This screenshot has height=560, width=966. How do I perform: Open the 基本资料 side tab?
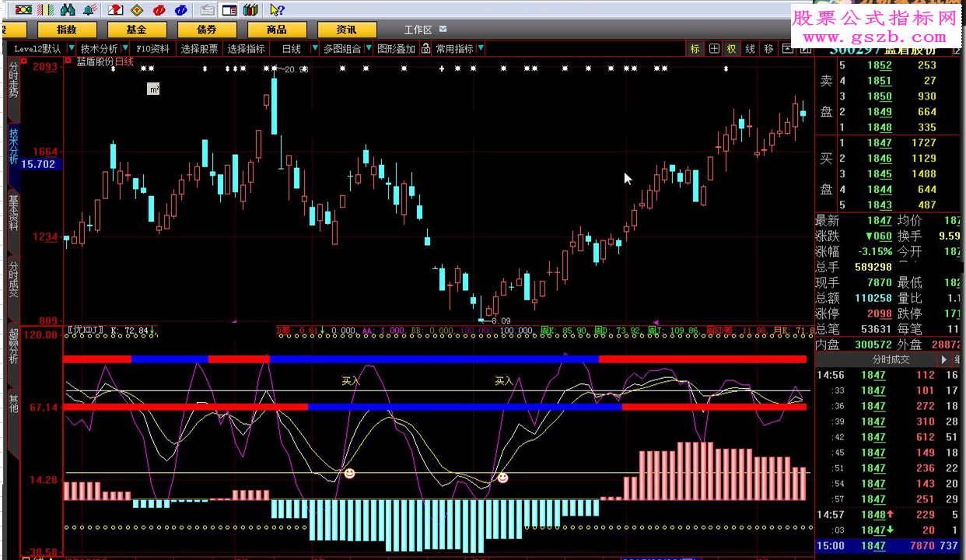pyautogui.click(x=13, y=212)
